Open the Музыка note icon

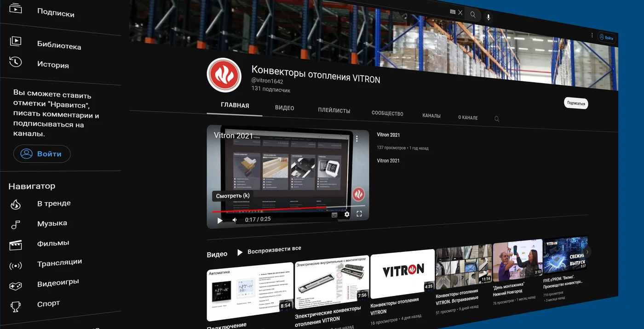(x=16, y=225)
